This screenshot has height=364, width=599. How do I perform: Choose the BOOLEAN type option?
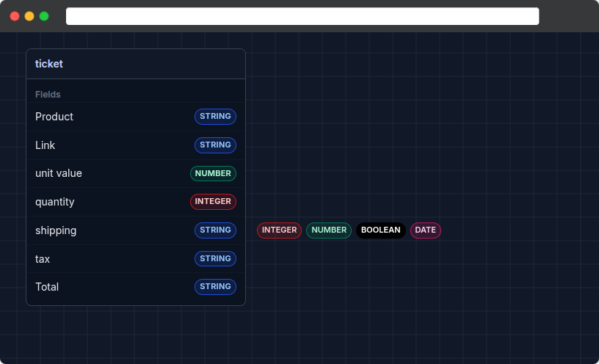pos(381,230)
